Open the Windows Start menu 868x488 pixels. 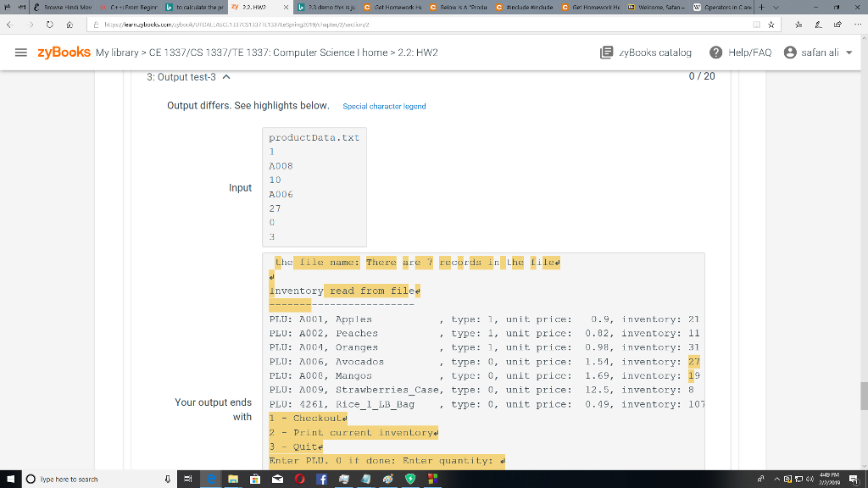click(x=10, y=480)
